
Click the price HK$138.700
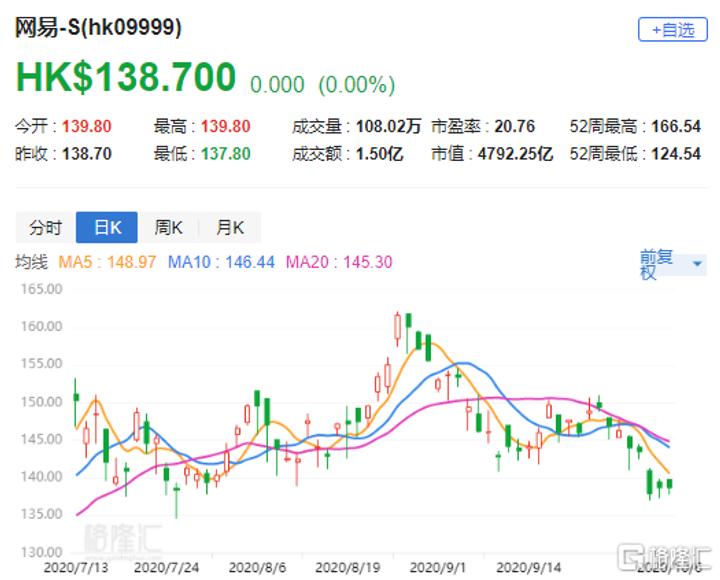pyautogui.click(x=126, y=77)
